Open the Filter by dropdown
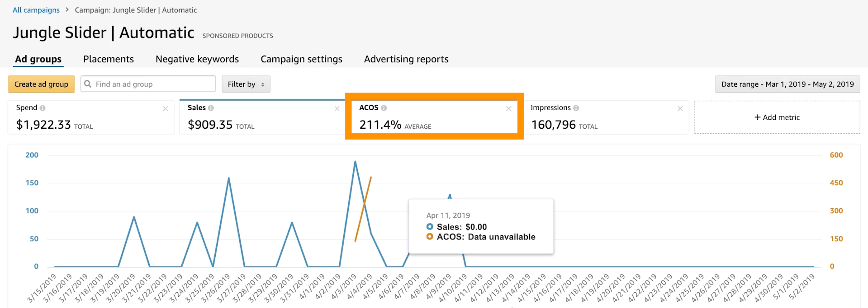Screen dimensions: 868x308 [246, 84]
